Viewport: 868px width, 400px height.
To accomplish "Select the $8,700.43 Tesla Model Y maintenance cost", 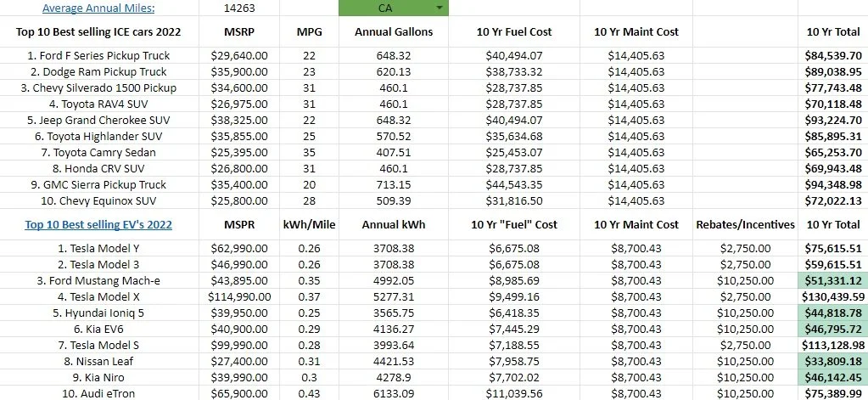I will pos(636,249).
